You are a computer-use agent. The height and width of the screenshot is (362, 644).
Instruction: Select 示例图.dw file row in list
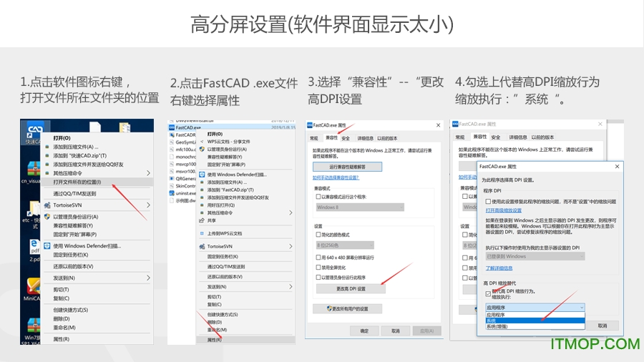coord(182,201)
